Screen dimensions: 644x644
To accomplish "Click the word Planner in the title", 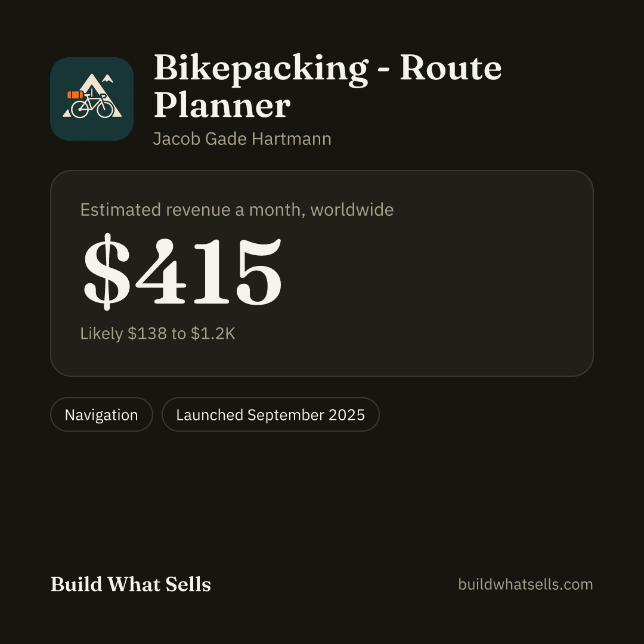I will [x=222, y=105].
